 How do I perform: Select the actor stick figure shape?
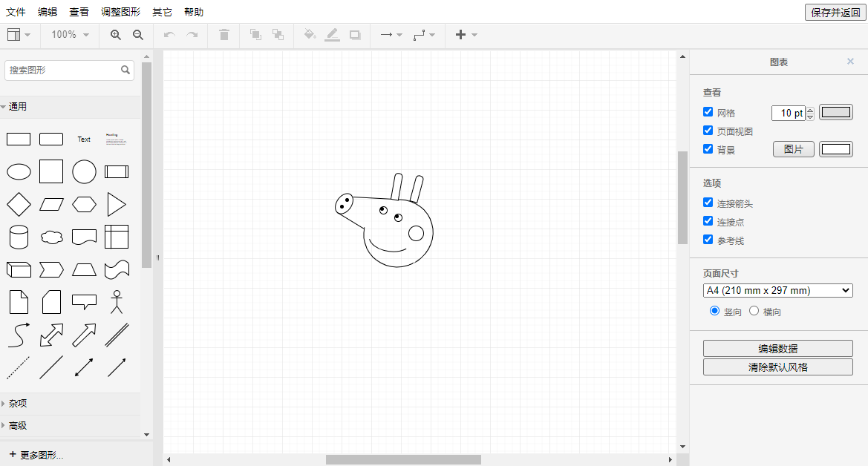coord(117,302)
